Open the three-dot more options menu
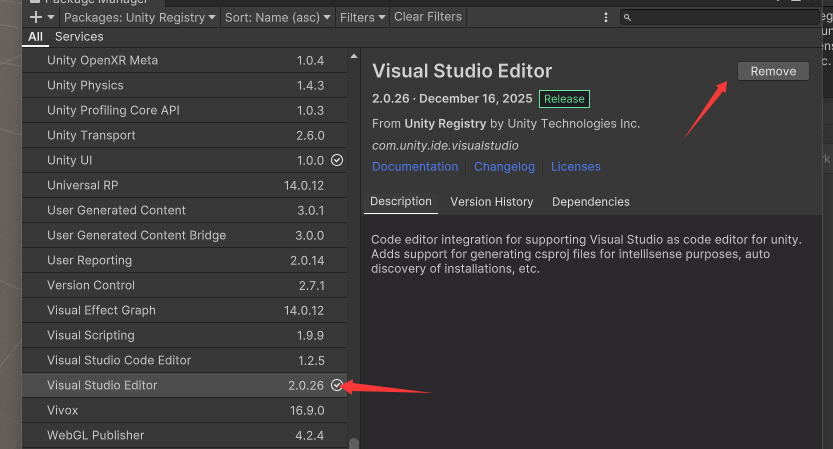The image size is (833, 449). [606, 17]
